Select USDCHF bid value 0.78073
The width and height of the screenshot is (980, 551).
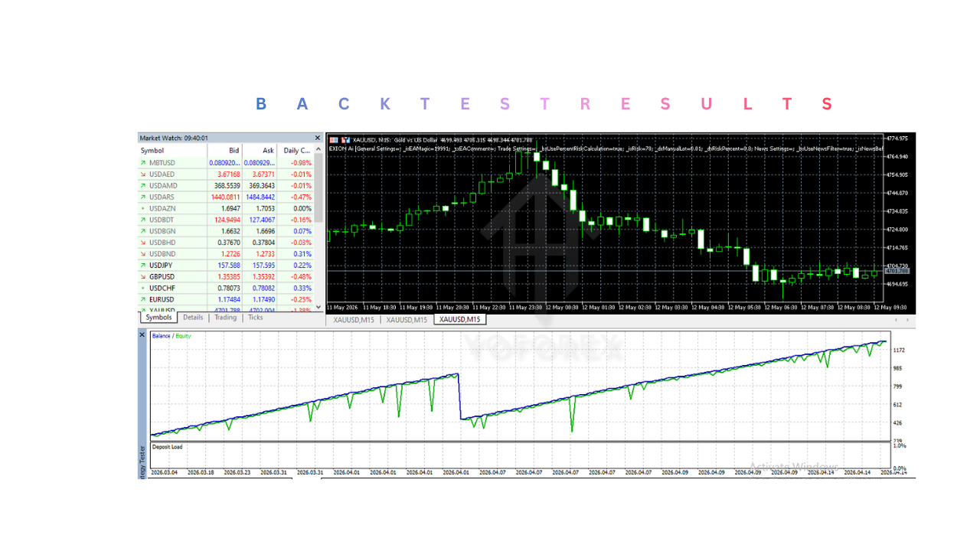click(228, 288)
